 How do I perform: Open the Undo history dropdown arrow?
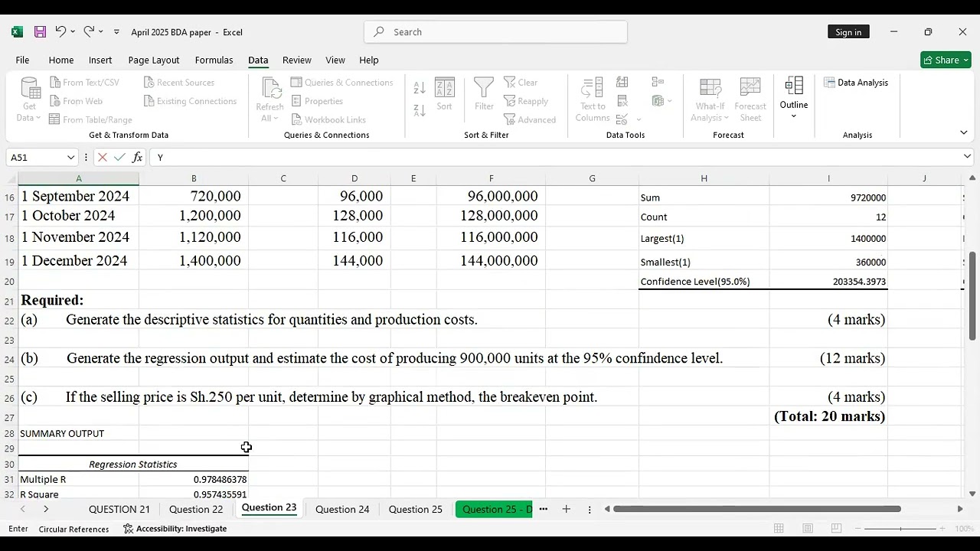point(73,32)
